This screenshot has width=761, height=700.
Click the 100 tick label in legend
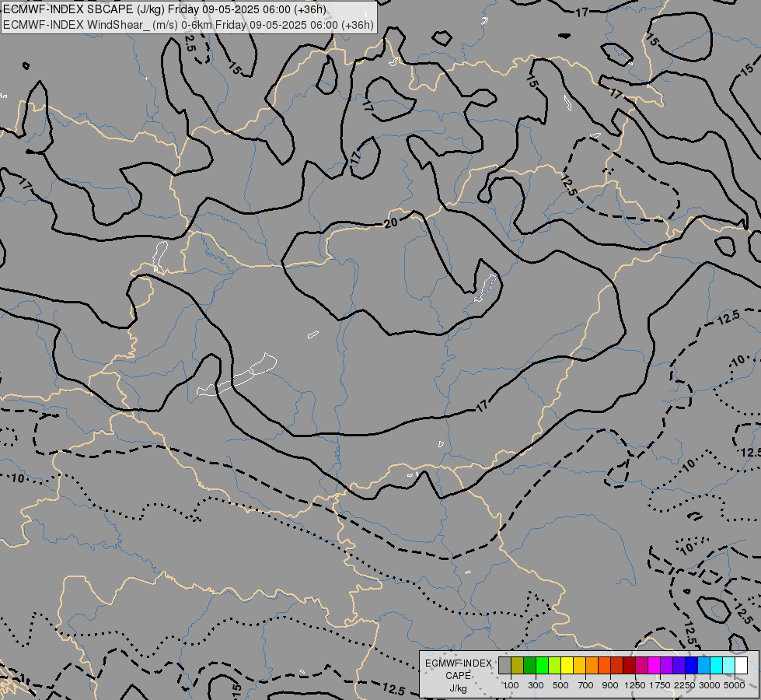pyautogui.click(x=511, y=685)
